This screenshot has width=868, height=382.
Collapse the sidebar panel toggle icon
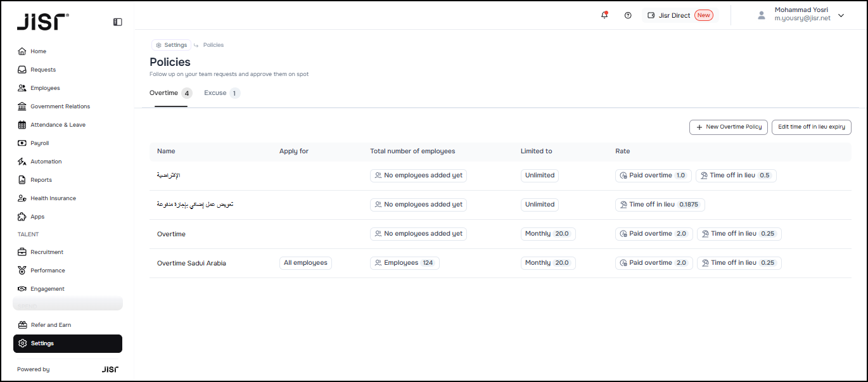pyautogui.click(x=118, y=22)
